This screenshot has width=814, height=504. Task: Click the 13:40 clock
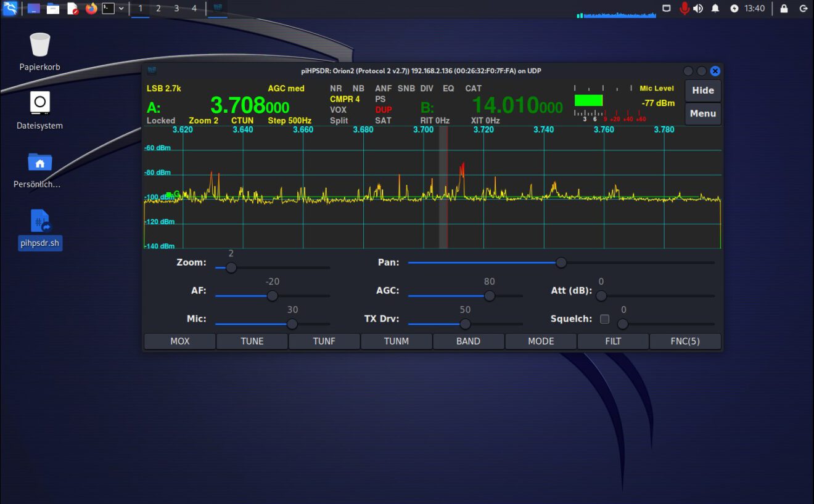(754, 9)
